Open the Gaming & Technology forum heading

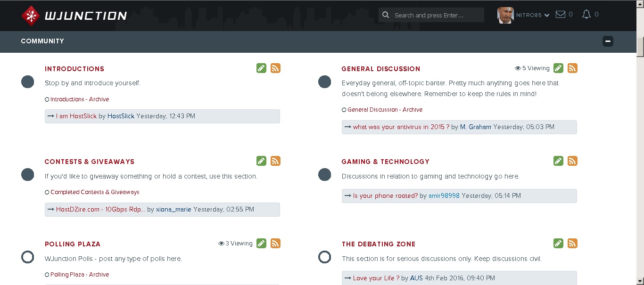click(x=385, y=162)
